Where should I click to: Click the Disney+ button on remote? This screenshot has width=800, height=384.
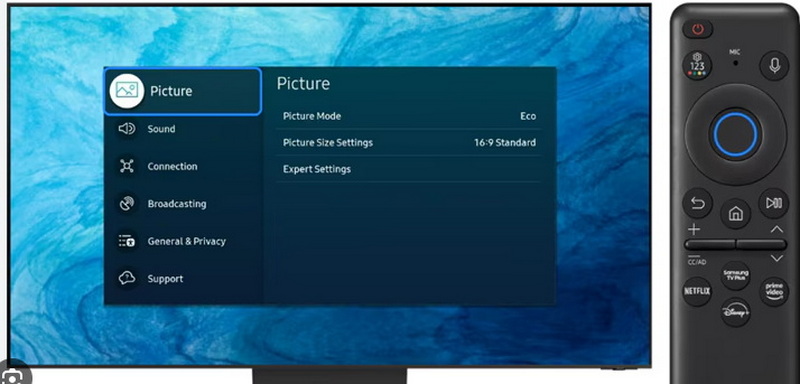735,311
